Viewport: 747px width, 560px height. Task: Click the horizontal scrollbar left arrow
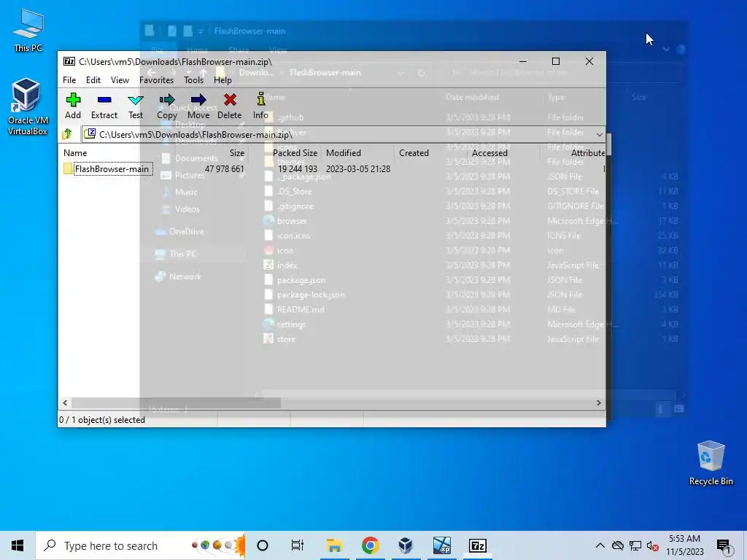tap(65, 402)
